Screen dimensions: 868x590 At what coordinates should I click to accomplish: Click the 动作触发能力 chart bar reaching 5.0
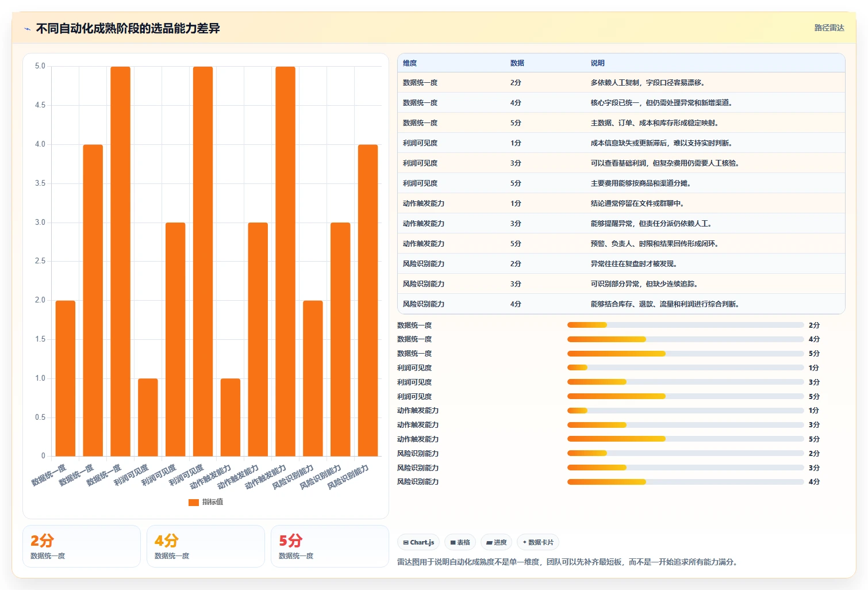coord(285,262)
